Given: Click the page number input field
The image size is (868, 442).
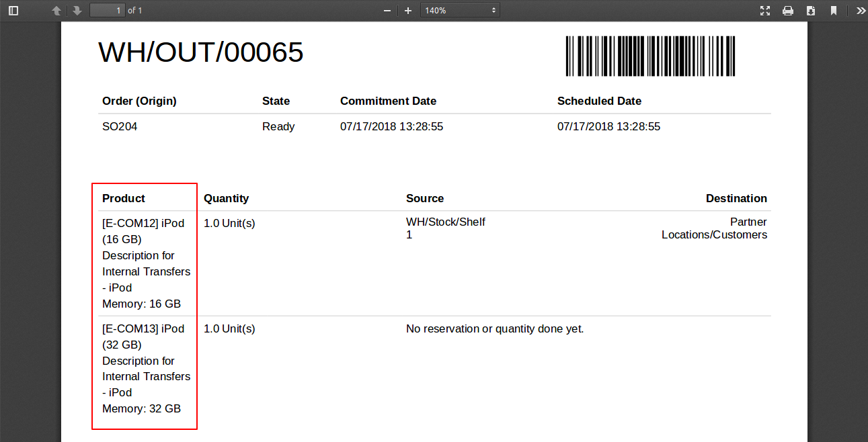Looking at the screenshot, I should pyautogui.click(x=108, y=10).
